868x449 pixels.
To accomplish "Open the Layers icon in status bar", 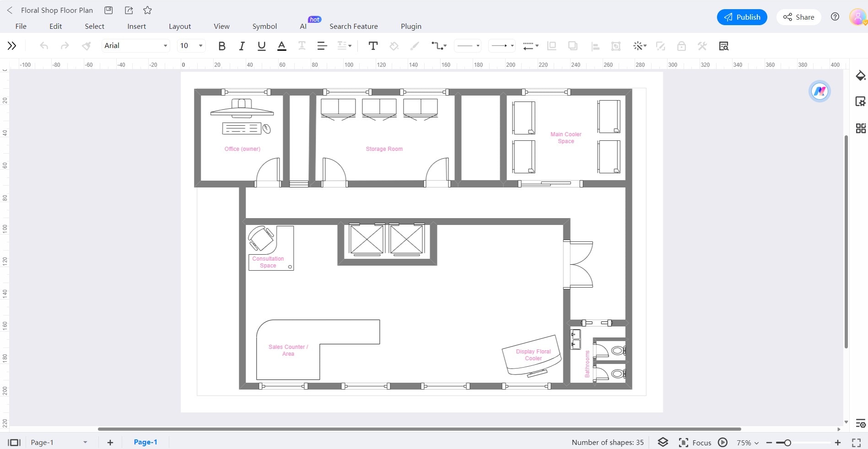I will 663,442.
